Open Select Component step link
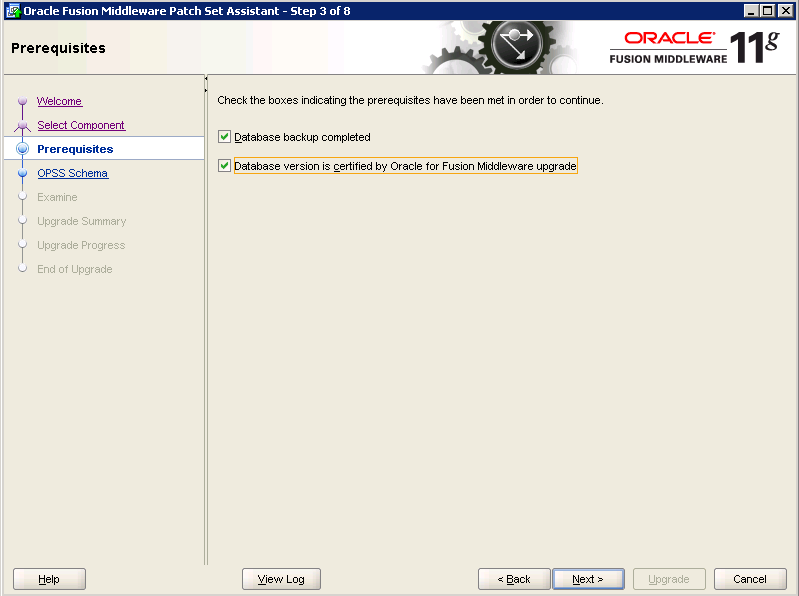This screenshot has height=596, width=799. (x=81, y=125)
